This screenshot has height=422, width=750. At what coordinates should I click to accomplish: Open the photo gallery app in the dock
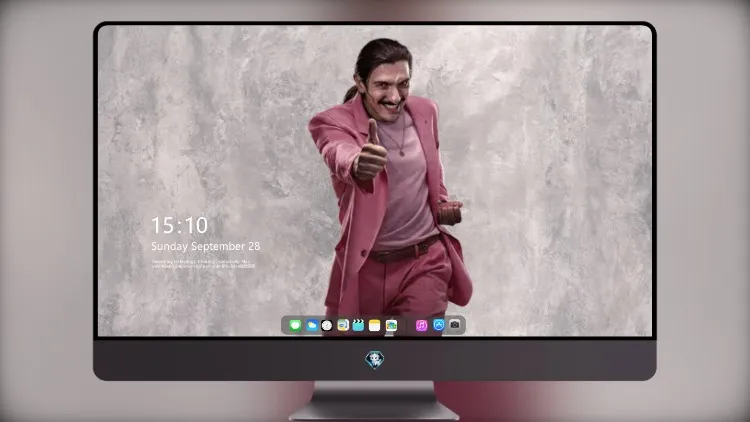click(391, 325)
